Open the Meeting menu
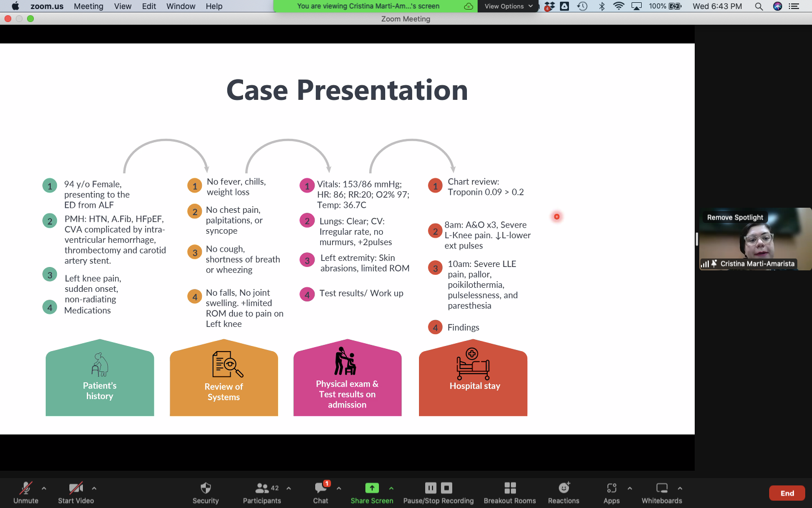The image size is (812, 508). pyautogui.click(x=89, y=6)
